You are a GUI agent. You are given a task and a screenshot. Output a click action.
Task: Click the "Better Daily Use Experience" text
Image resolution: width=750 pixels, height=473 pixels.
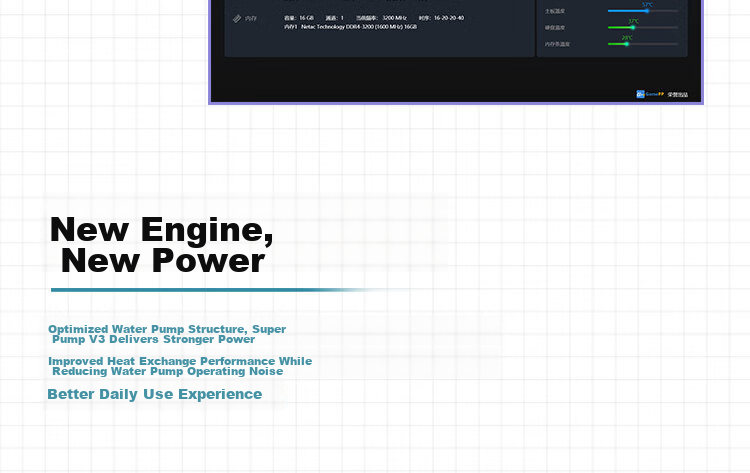click(154, 394)
